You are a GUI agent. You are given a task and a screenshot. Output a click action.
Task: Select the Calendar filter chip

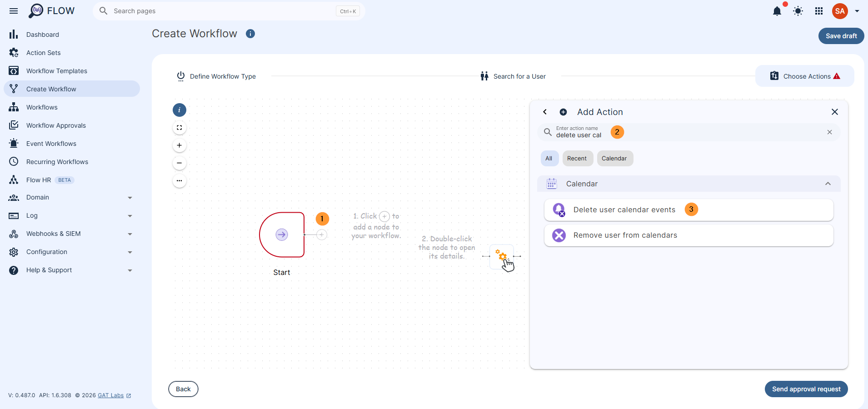[614, 158]
